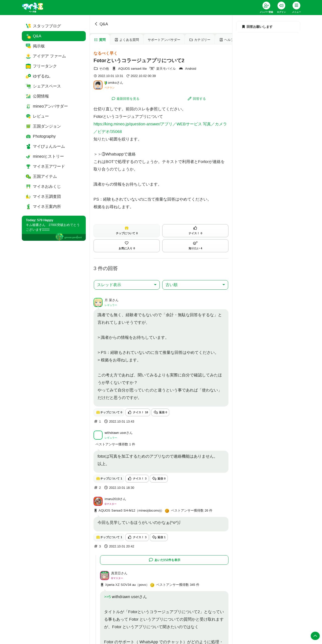Switch to the サポートアンバサダー tab
322x644 pixels.
tap(164, 40)
